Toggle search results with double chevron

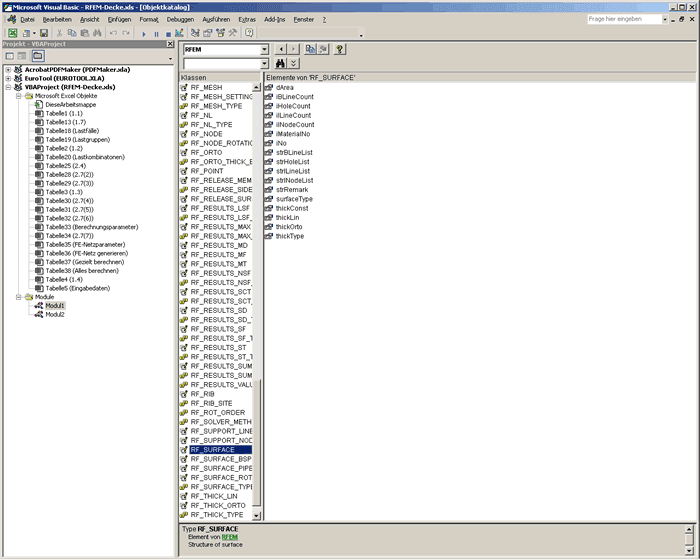pyautogui.click(x=293, y=63)
